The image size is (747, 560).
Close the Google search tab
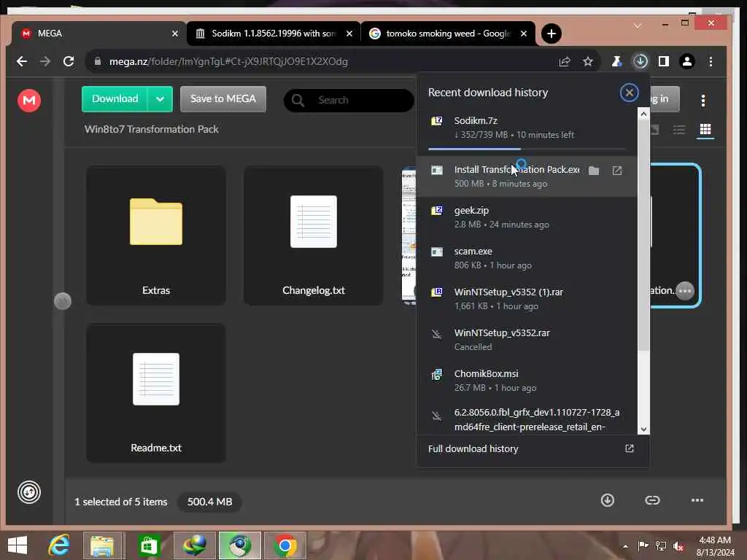pos(524,34)
